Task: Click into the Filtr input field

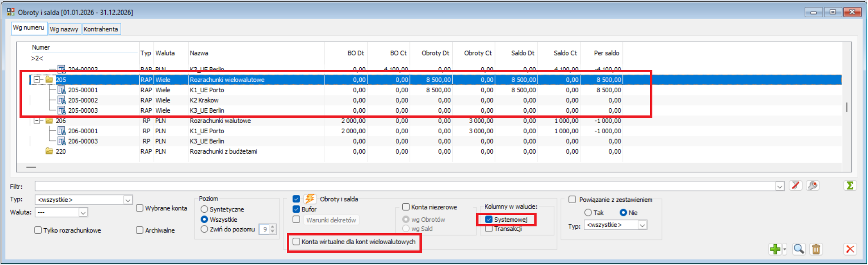Action: coord(404,186)
